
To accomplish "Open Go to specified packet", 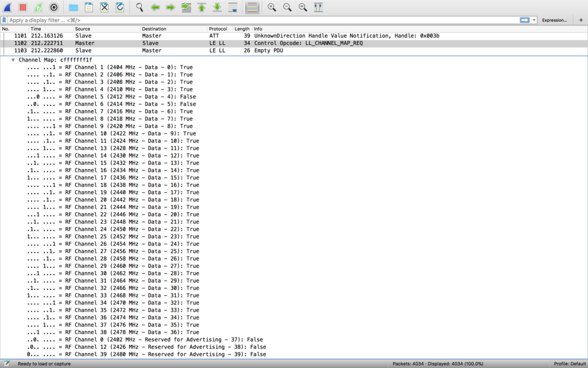I will tap(187, 7).
